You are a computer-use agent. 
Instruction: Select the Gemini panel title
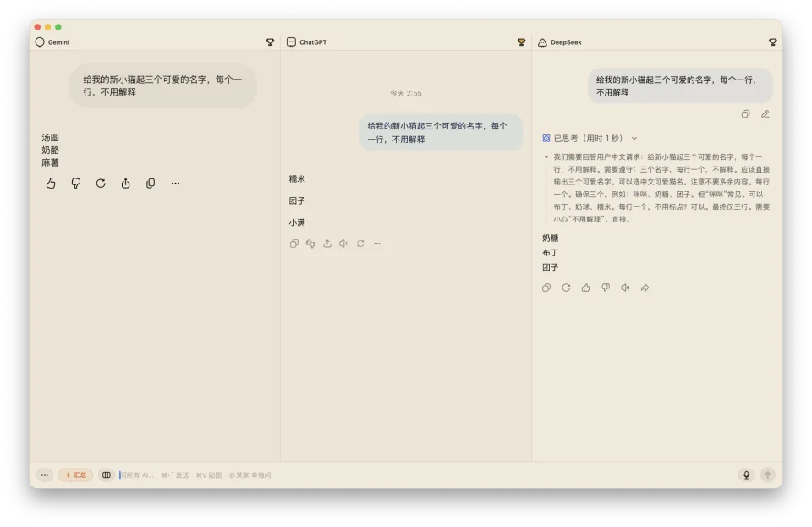pos(58,42)
